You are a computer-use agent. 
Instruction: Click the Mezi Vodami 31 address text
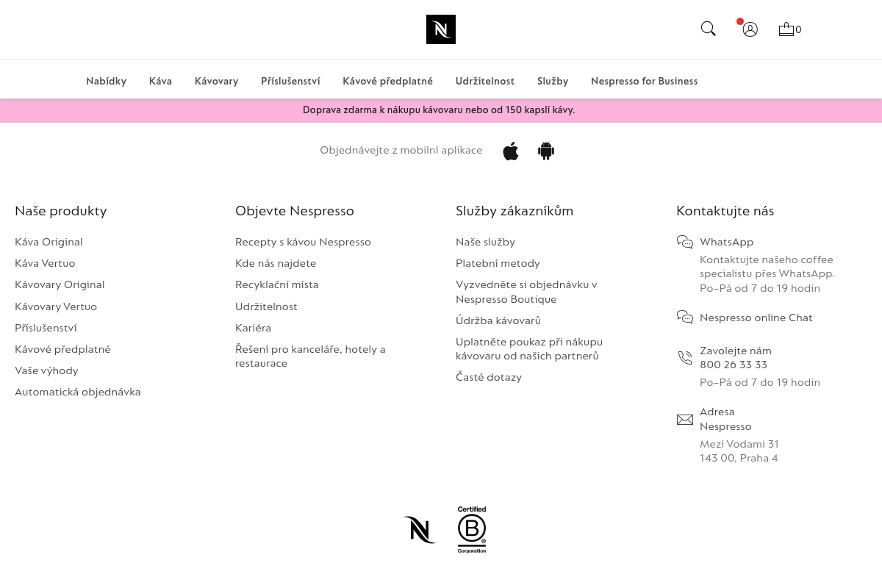[739, 444]
